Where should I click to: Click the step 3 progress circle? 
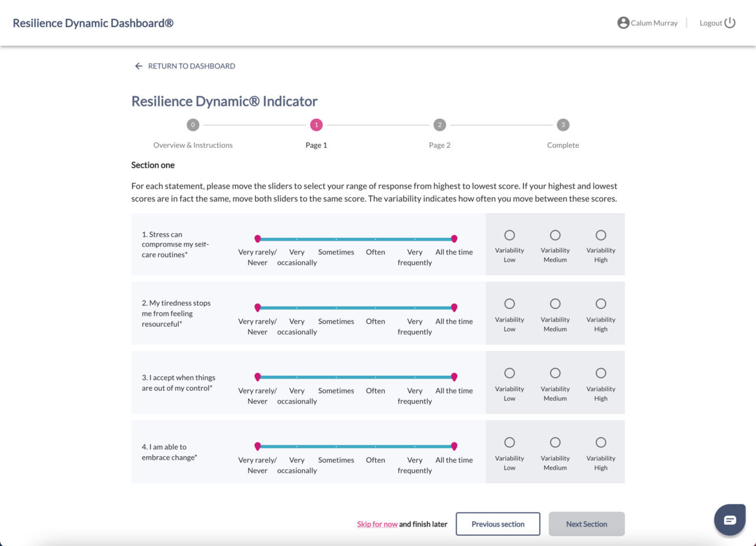point(562,125)
